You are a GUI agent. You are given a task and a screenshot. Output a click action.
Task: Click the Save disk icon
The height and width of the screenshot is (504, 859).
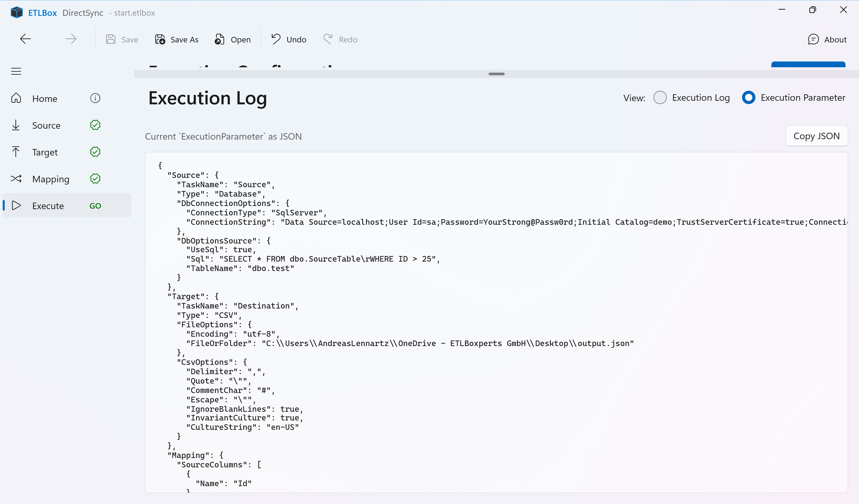pos(111,39)
